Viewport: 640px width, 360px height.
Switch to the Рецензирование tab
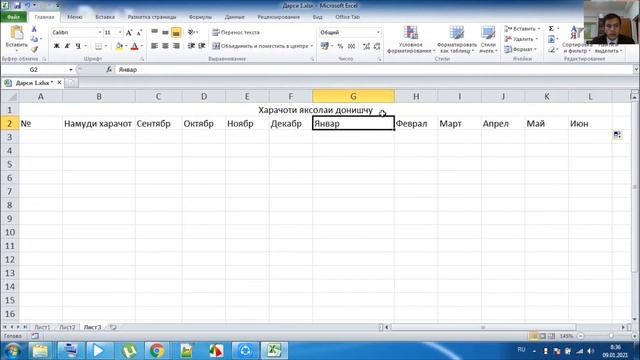pos(278,17)
